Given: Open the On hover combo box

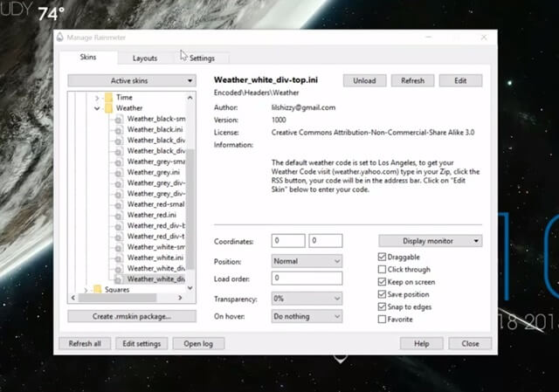Looking at the screenshot, I should [x=307, y=316].
